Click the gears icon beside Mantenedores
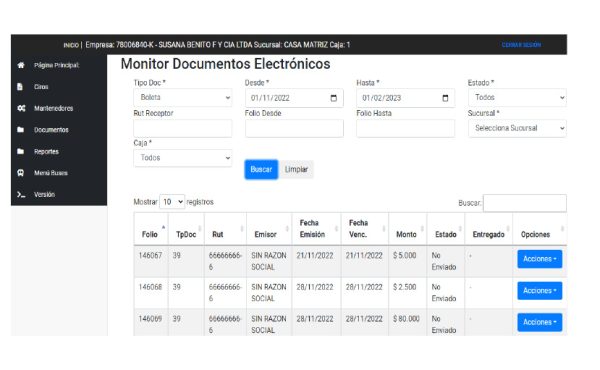The height and width of the screenshot is (370, 600). click(21, 108)
